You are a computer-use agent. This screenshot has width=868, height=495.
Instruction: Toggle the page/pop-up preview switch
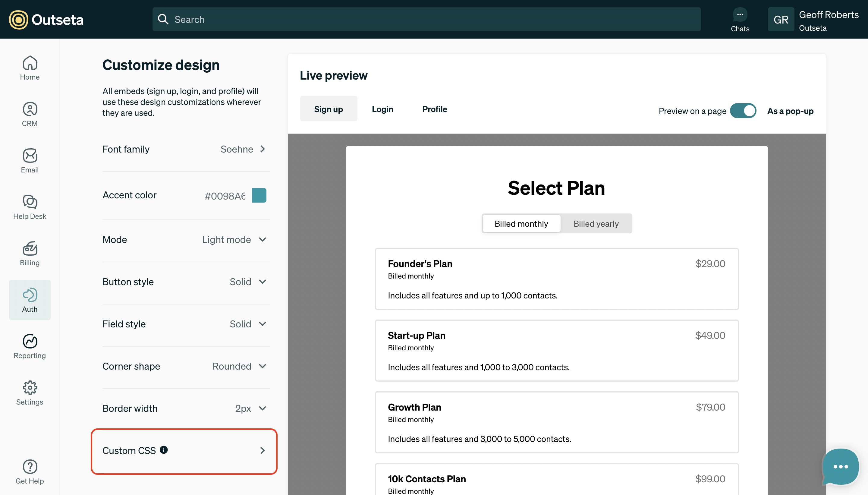coord(743,111)
